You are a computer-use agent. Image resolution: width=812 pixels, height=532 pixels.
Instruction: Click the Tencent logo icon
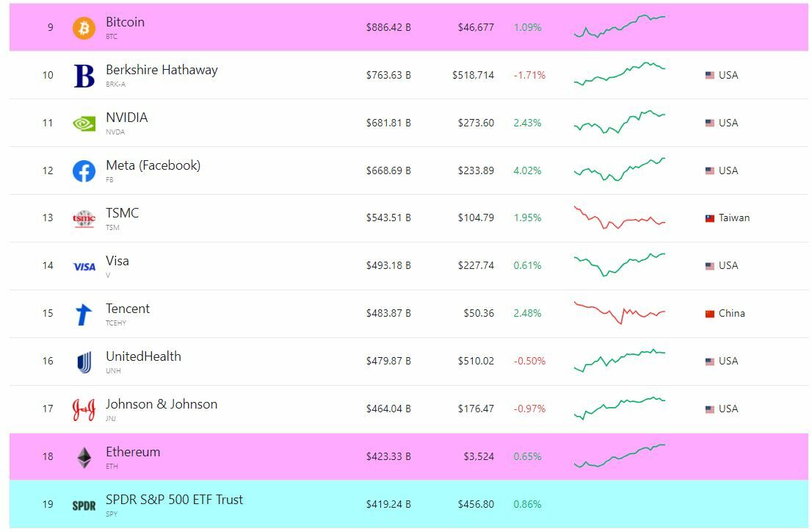(84, 314)
